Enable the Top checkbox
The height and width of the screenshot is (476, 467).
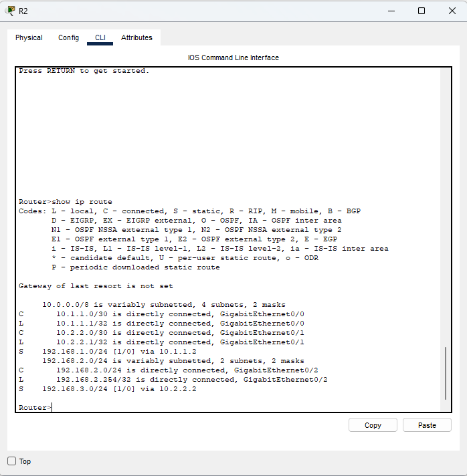tap(11, 461)
